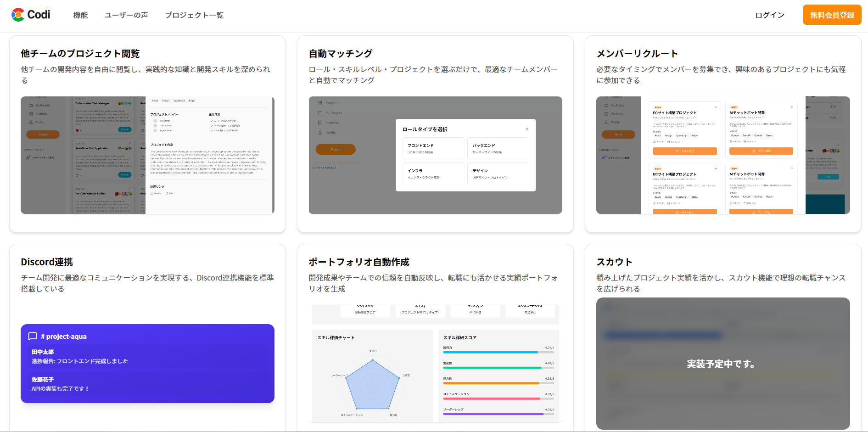This screenshot has width=868, height=432.
Task: Pick the デザイン role option
Action: pos(498,174)
